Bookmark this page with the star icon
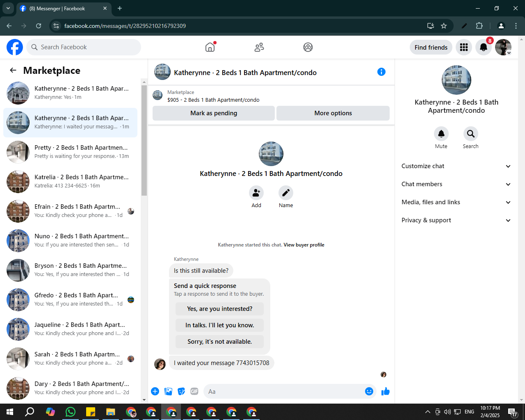The height and width of the screenshot is (420, 525). click(444, 26)
